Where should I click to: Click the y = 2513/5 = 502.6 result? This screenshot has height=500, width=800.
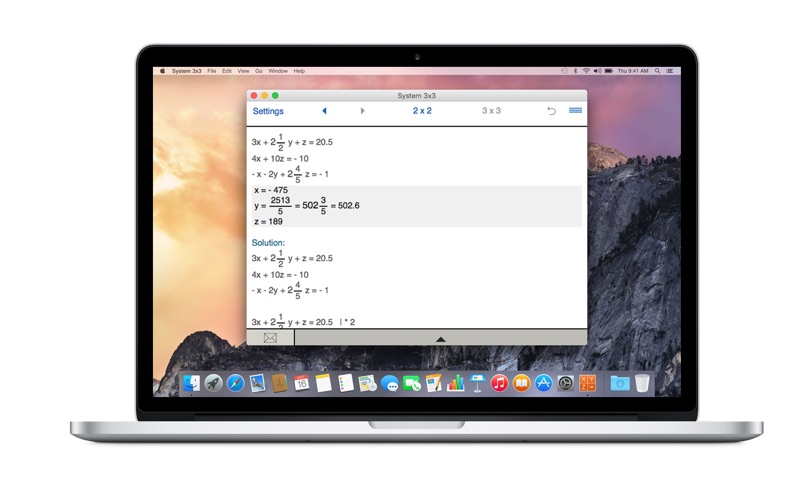[x=307, y=206]
